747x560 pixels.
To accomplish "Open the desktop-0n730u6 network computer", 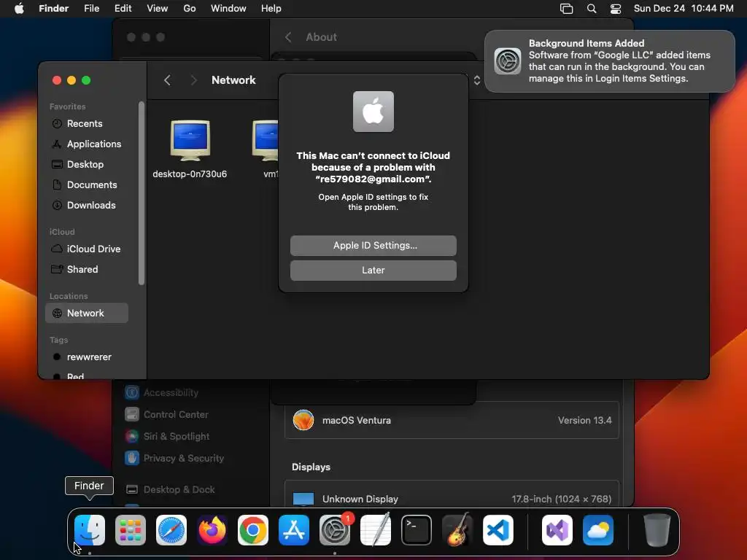I will click(190, 149).
